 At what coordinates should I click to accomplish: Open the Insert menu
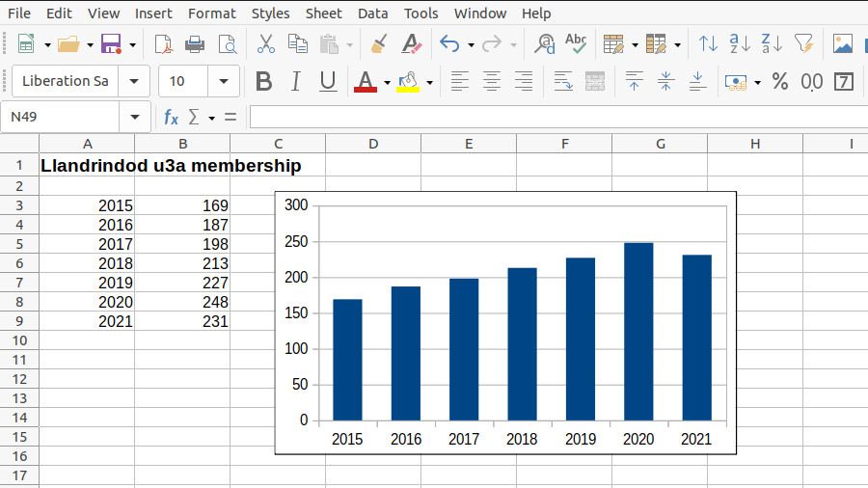pos(154,13)
